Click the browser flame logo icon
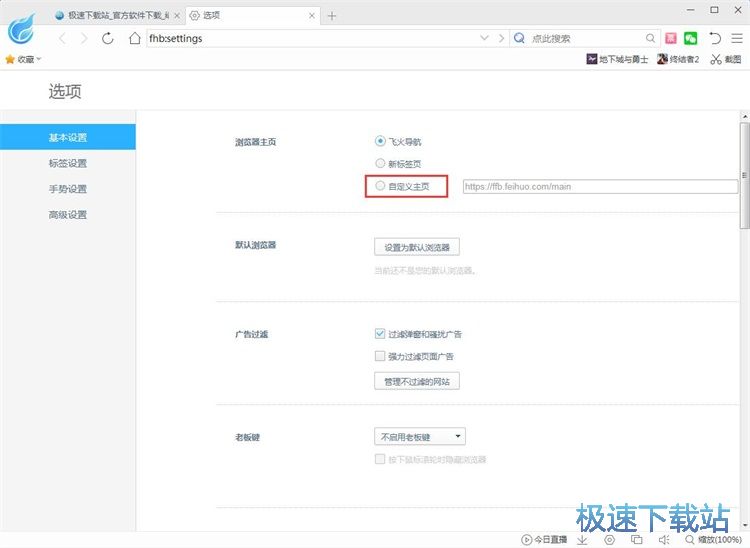 tap(22, 30)
